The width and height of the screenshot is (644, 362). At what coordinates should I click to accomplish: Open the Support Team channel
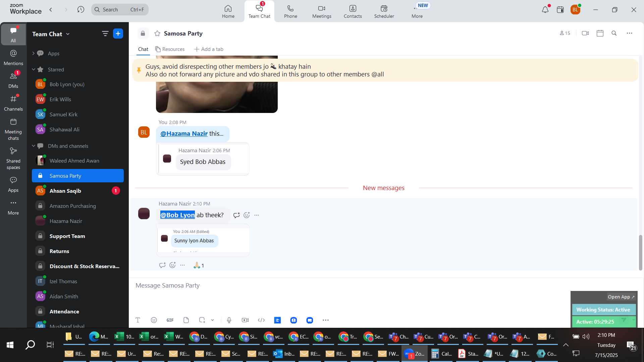click(78, 236)
